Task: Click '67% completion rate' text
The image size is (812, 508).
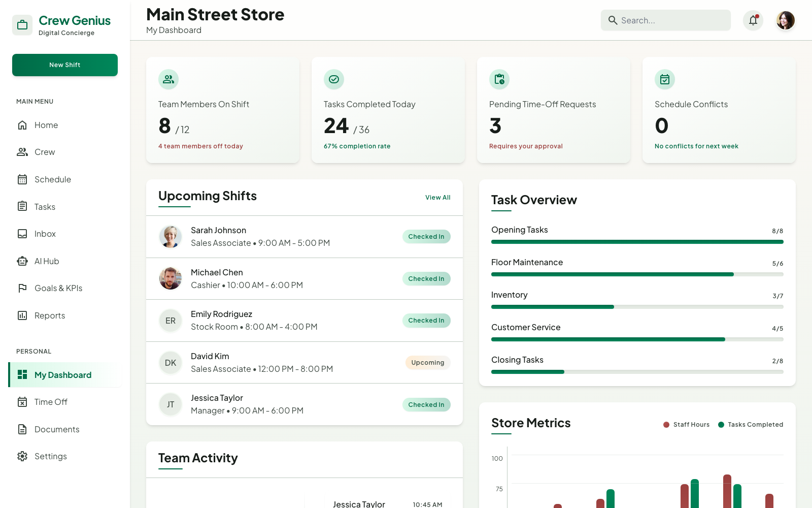Action: [x=357, y=146]
